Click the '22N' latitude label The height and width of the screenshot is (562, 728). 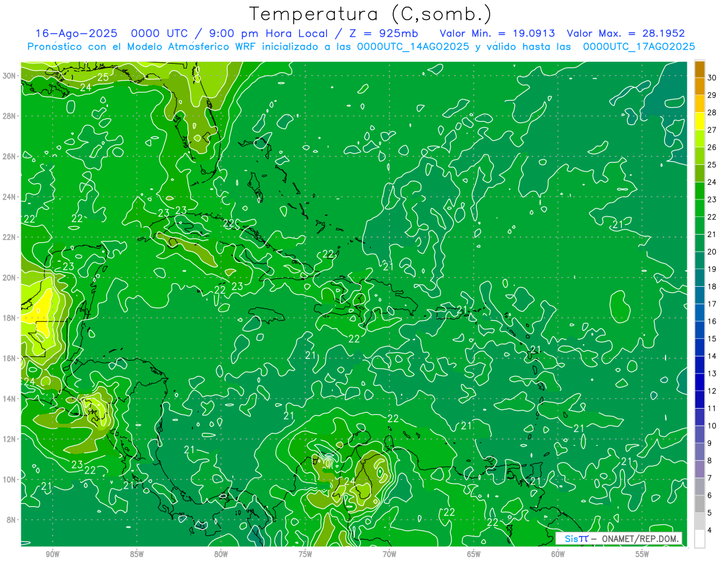(10, 237)
